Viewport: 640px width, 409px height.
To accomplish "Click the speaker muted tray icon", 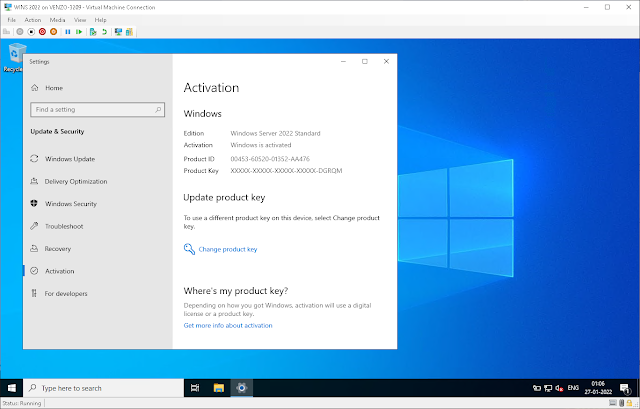I will click(x=559, y=388).
